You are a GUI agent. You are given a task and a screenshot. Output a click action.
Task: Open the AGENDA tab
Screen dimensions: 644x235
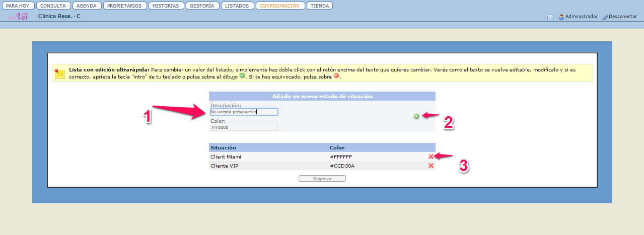coord(87,6)
